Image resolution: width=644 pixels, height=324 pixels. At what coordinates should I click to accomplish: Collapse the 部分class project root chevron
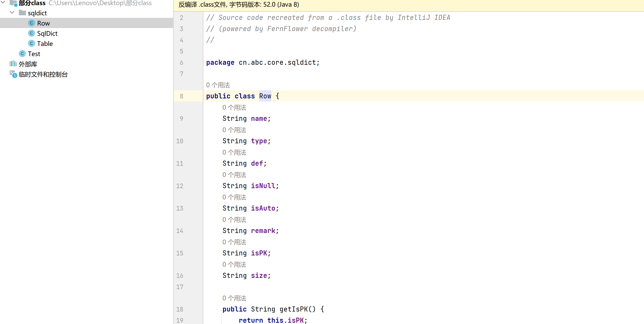point(3,2)
